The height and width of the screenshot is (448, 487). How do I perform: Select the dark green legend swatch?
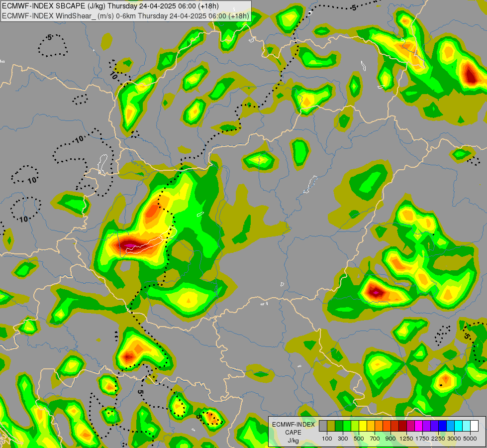coord(339,426)
